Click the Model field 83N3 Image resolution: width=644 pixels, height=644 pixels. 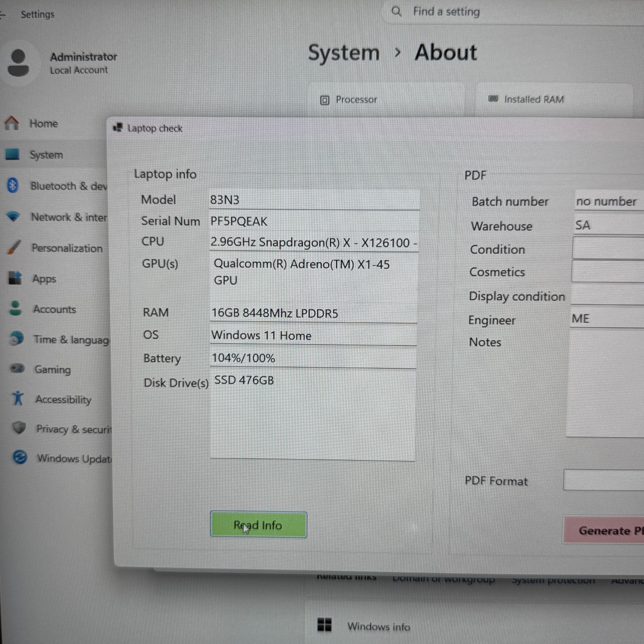[314, 200]
